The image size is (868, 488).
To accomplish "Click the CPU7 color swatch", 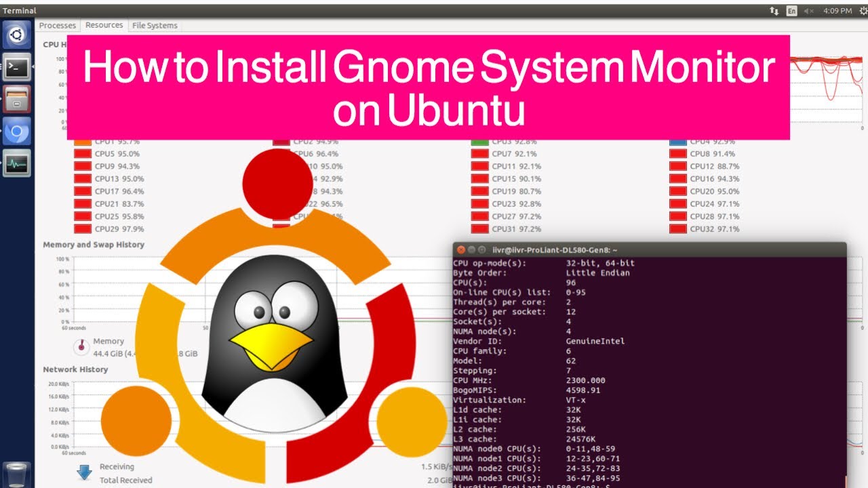I will [x=480, y=154].
